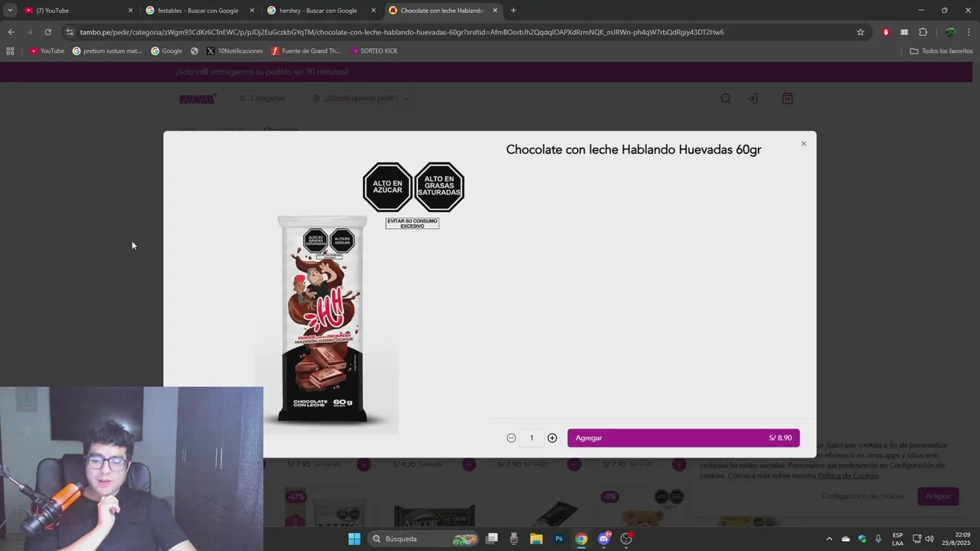Image resolution: width=980 pixels, height=551 pixels.
Task: Open Configuración de cookies
Action: tap(862, 496)
